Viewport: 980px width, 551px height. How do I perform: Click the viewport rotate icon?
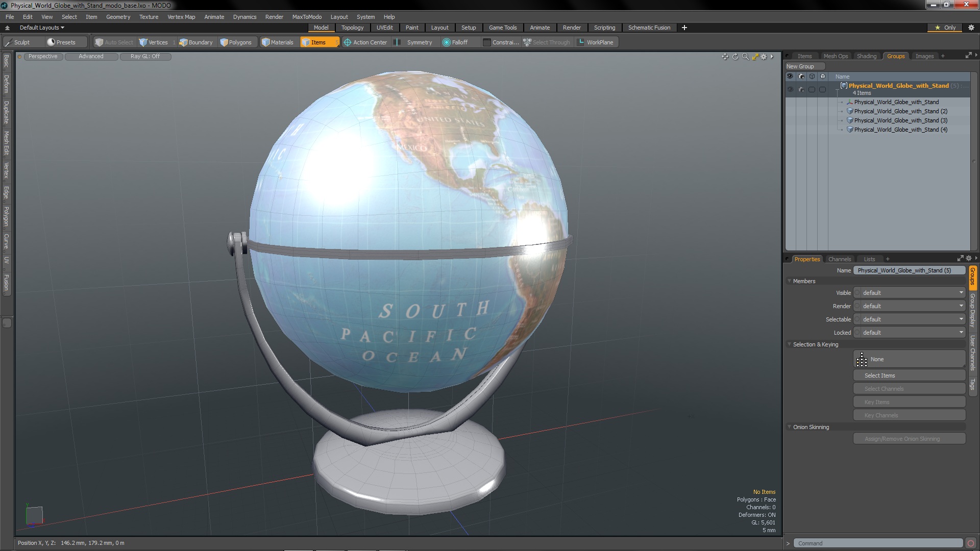point(735,57)
